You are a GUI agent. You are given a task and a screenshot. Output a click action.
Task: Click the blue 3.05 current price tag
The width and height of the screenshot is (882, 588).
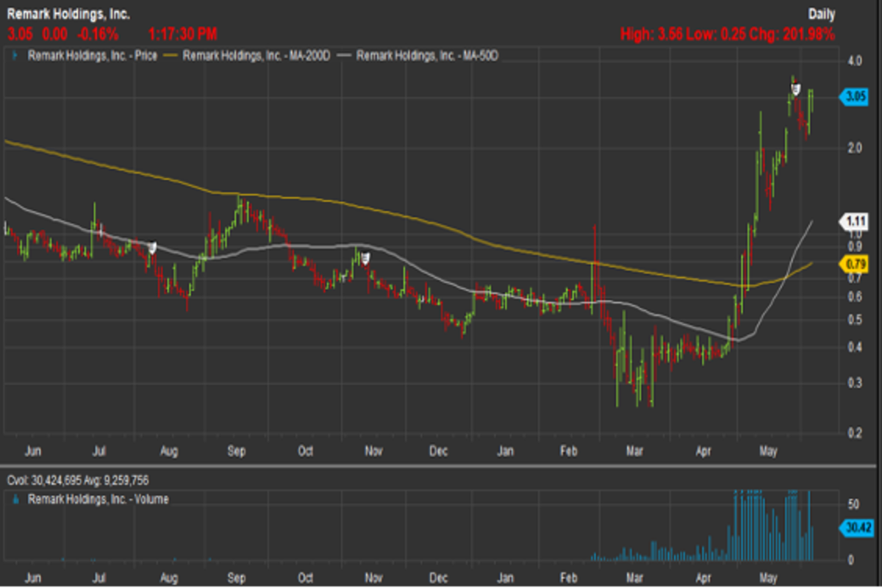tap(853, 97)
